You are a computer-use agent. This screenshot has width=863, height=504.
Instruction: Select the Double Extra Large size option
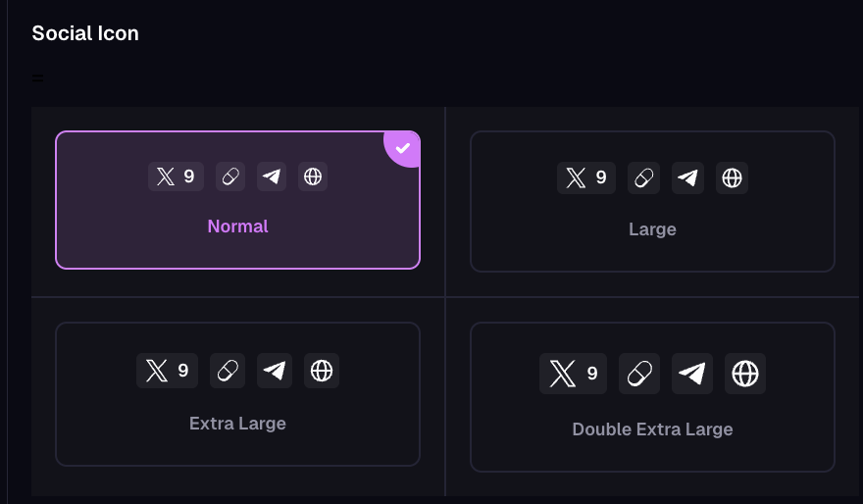click(652, 429)
